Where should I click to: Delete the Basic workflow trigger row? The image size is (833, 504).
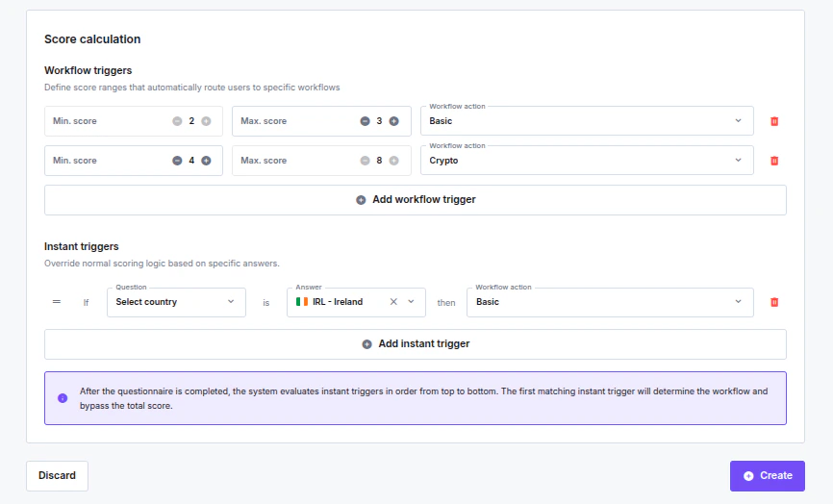coord(774,121)
